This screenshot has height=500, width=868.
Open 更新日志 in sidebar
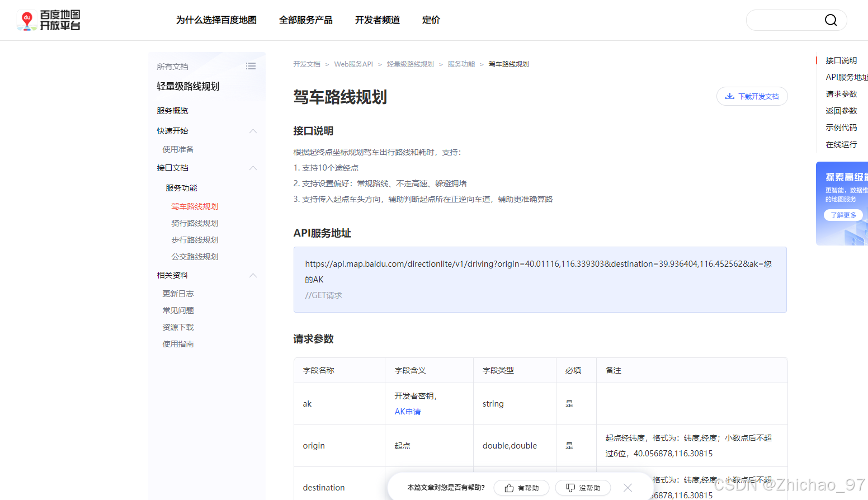click(x=178, y=294)
